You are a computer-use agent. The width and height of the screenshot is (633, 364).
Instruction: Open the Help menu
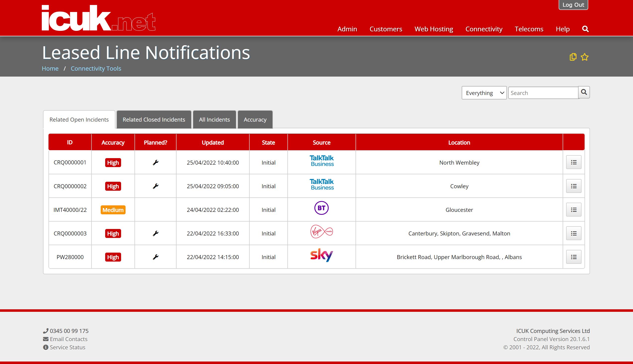coord(562,29)
